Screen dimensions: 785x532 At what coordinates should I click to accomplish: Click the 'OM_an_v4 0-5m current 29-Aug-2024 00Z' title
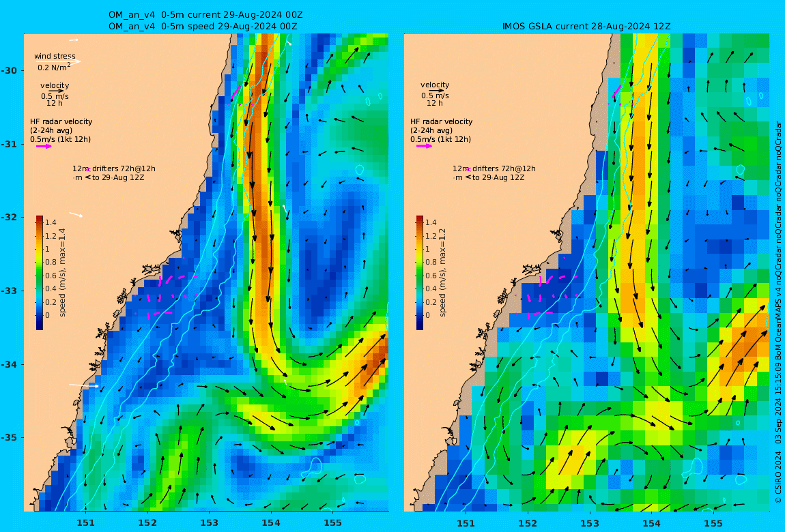click(x=205, y=15)
